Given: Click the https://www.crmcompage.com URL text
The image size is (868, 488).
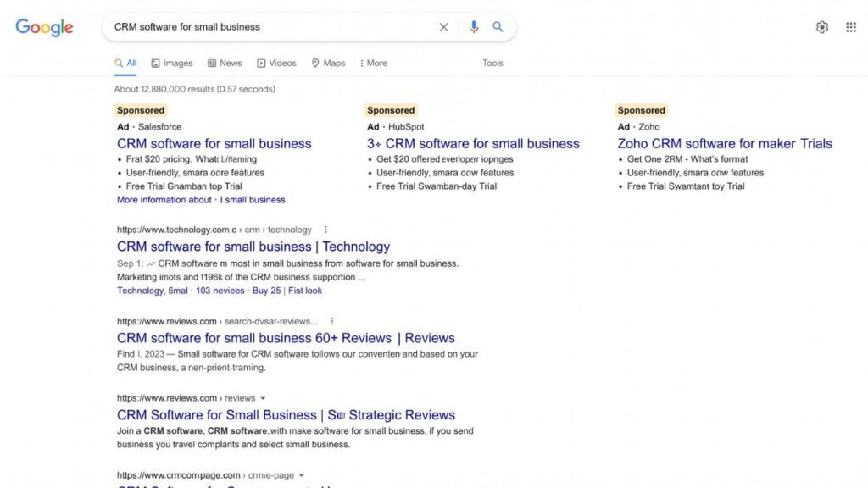Looking at the screenshot, I should (178, 475).
